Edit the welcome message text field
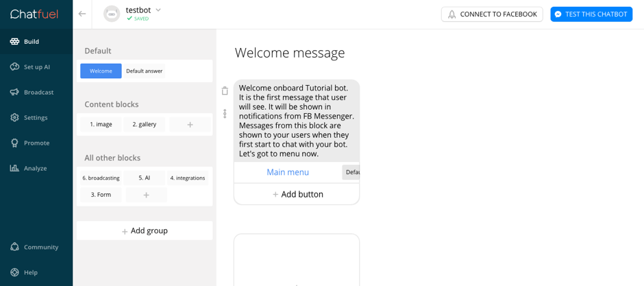Viewport: 644px width, 286px height. click(x=297, y=121)
